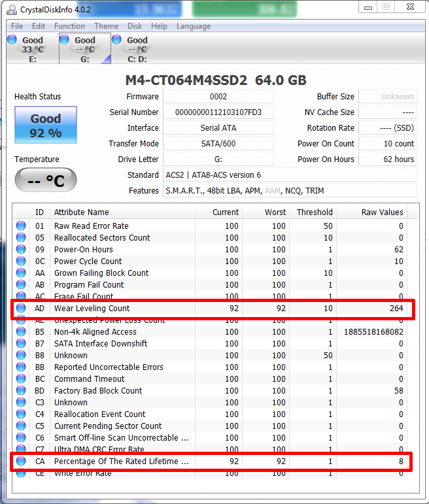Click status icon for Percentage Of Rated Lifetime
The width and height of the screenshot is (429, 504).
point(21,461)
